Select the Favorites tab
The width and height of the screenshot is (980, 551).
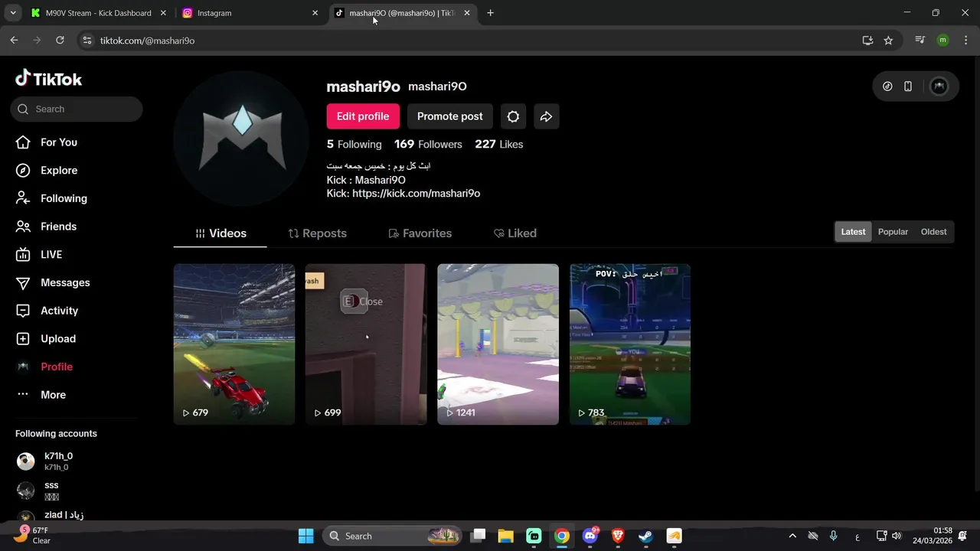click(x=420, y=233)
